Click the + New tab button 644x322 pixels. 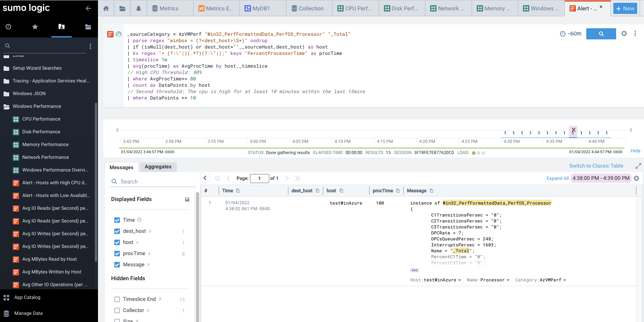(x=625, y=8)
